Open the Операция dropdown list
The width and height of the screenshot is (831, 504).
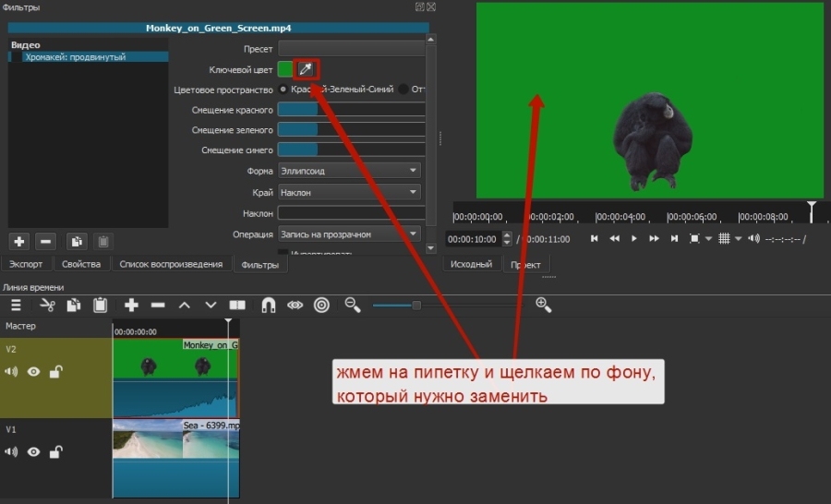coord(349,234)
